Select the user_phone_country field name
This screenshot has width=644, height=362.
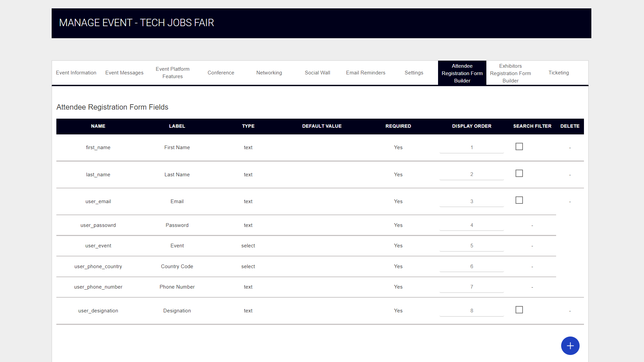tap(98, 266)
